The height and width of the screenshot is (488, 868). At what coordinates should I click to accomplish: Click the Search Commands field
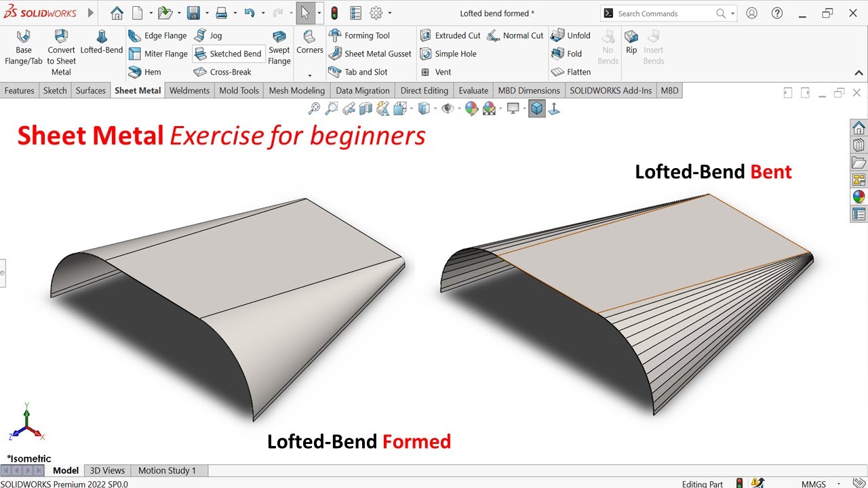coord(668,13)
